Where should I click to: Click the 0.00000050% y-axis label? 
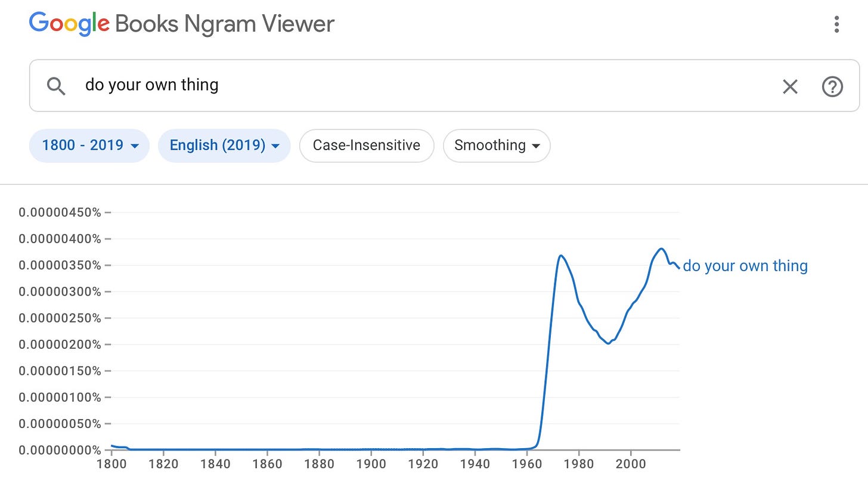point(60,424)
